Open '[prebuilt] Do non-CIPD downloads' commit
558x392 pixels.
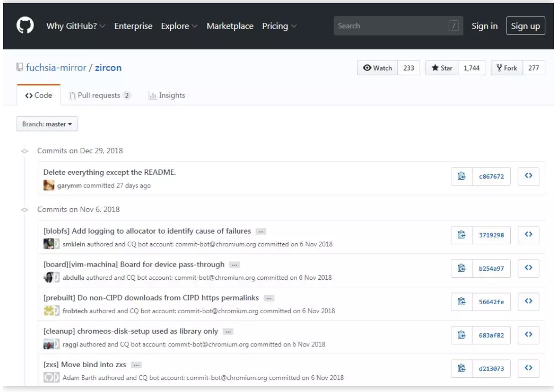click(151, 298)
